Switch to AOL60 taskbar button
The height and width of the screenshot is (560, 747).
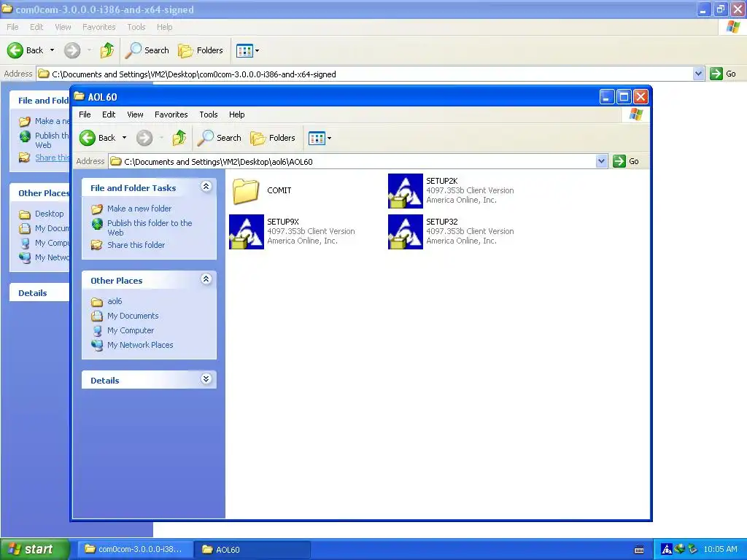pos(252,550)
